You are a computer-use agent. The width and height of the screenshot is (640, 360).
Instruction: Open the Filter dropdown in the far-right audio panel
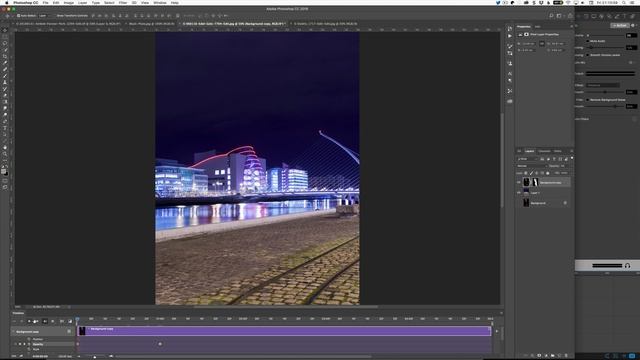point(603,85)
